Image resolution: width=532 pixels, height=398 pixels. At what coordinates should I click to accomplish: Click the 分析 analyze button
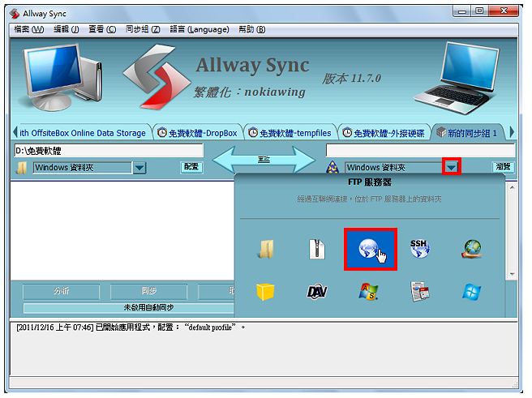point(61,291)
